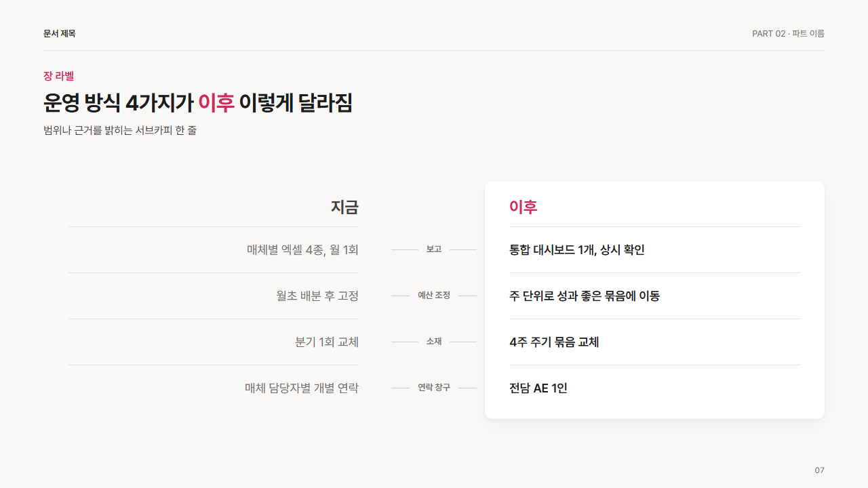Click the pink "장 라벨" chapter label
Viewport: 868px width, 488px height.
(58, 76)
